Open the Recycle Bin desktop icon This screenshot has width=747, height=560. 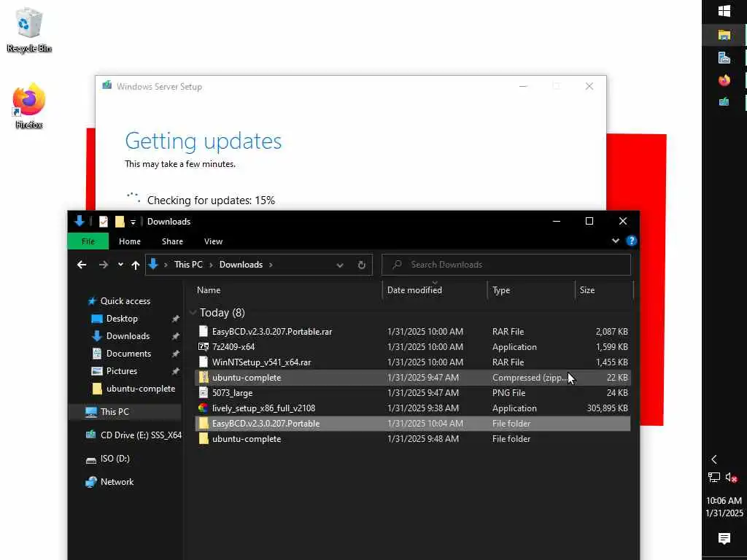(x=28, y=29)
